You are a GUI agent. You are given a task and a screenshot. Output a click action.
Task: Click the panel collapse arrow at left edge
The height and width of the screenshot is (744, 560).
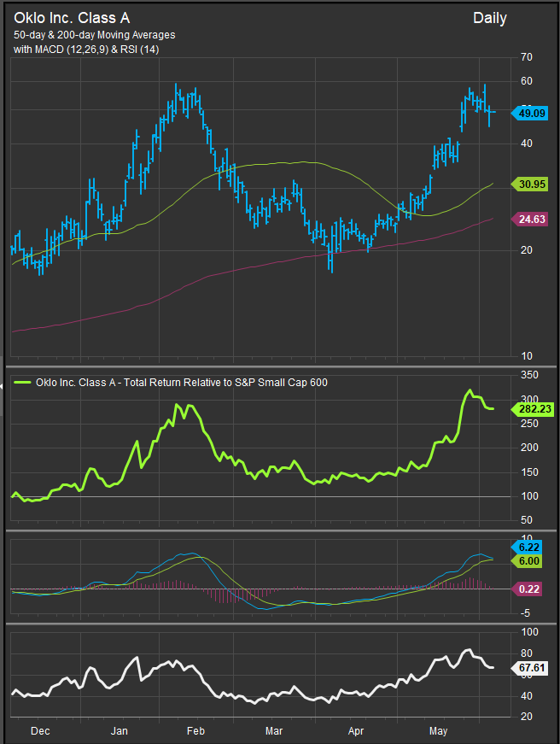coord(2,386)
